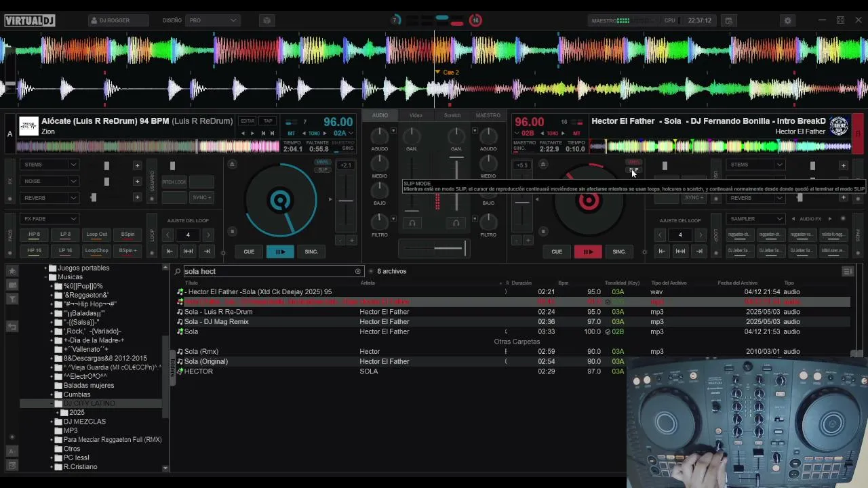The width and height of the screenshot is (868, 488).
Task: Click the SYNC + button on deck A
Action: pos(201,198)
